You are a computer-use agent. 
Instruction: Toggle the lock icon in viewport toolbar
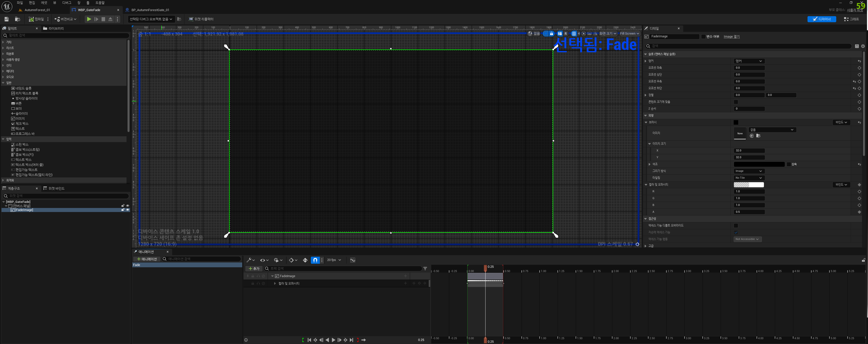coord(552,34)
